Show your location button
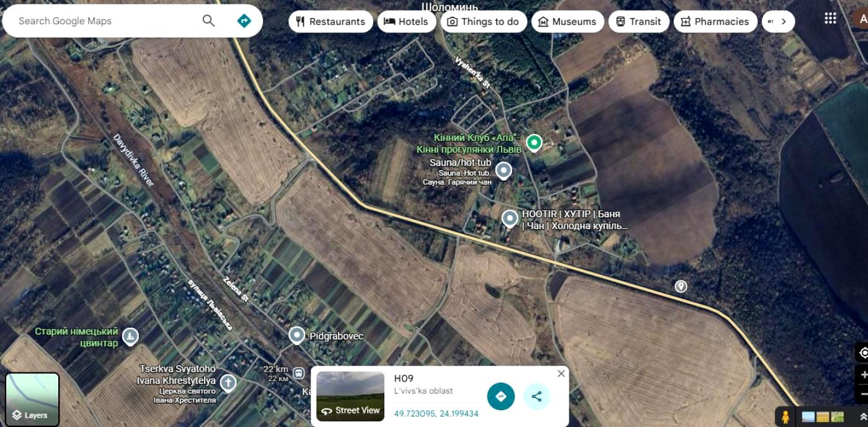 862,353
